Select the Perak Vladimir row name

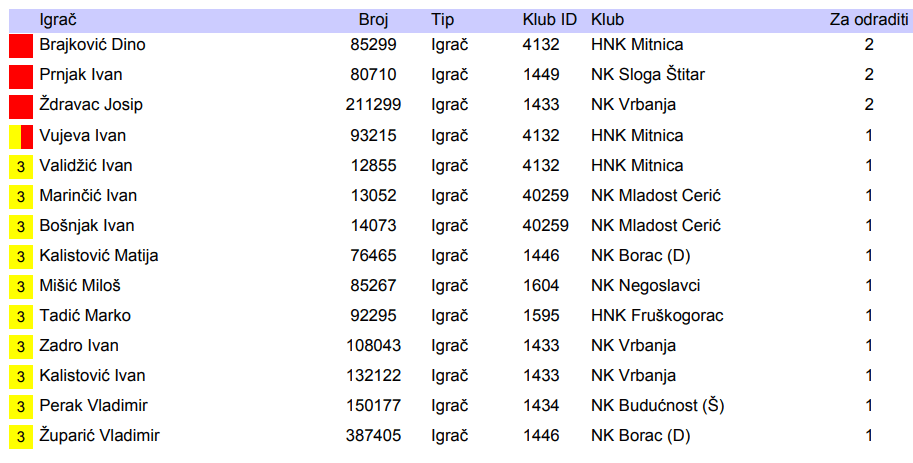[93, 406]
